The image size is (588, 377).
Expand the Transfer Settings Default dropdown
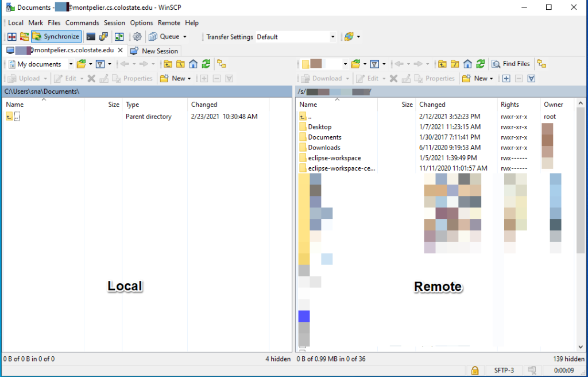click(x=332, y=37)
